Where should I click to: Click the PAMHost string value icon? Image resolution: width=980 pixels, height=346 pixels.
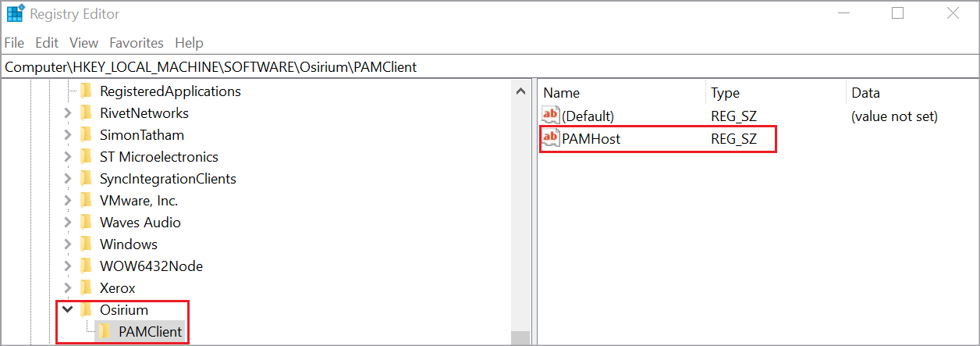551,140
